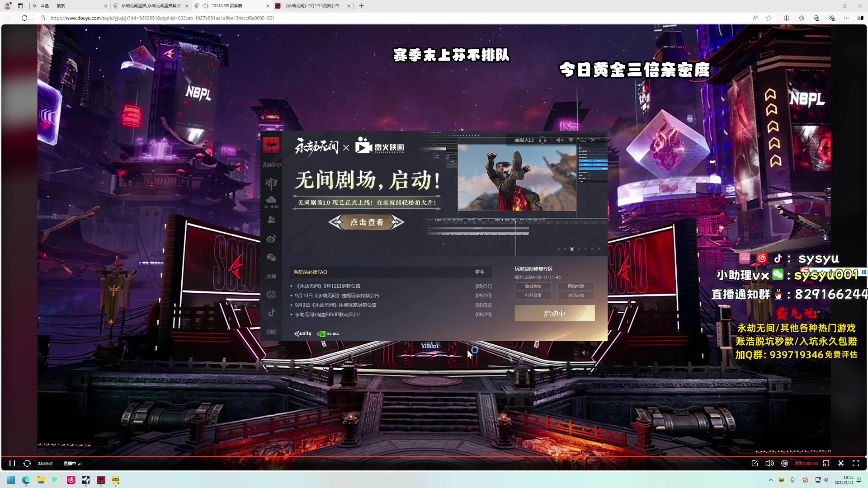
Task: Click the banner video thumbnail of kicking character
Action: (517, 178)
